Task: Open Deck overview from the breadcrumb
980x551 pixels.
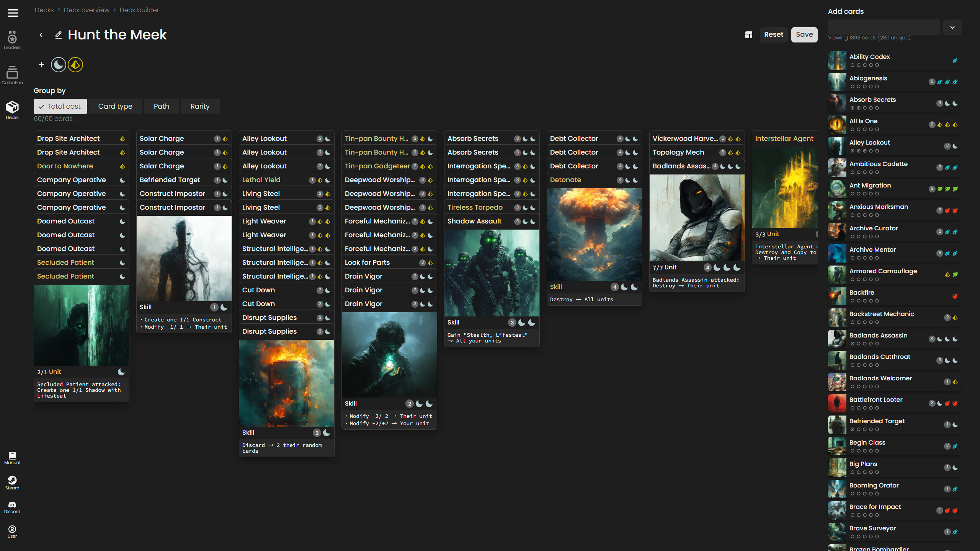Action: point(87,10)
